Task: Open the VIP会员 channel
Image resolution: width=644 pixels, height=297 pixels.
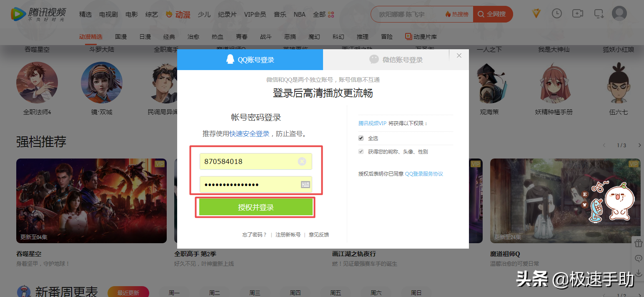Action: point(255,15)
